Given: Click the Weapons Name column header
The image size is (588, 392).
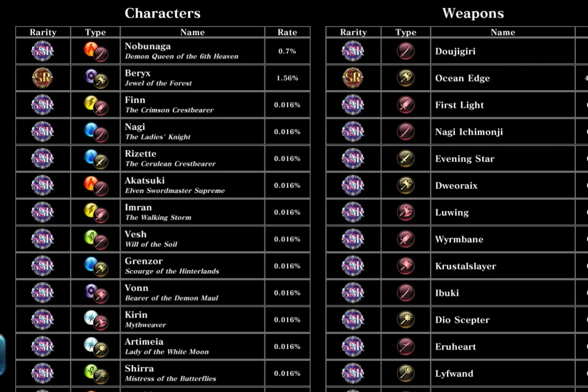Looking at the screenshot, I should (x=503, y=32).
